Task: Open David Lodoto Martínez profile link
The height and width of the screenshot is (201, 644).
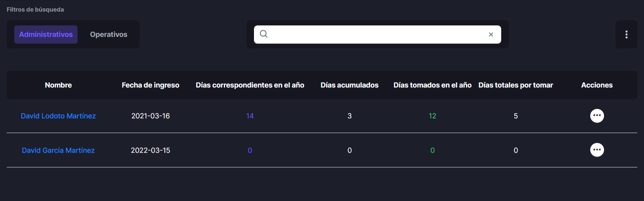Action: tap(58, 116)
